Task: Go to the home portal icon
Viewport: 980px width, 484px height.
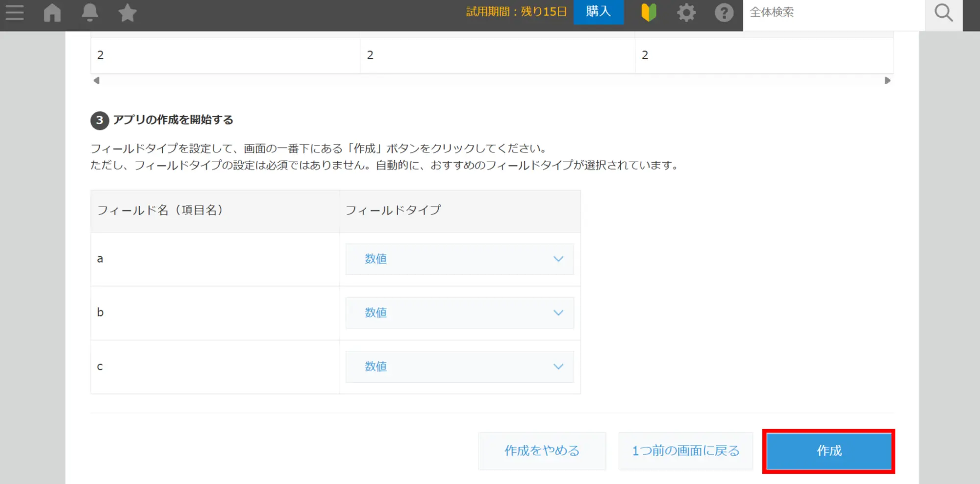Action: click(x=52, y=12)
